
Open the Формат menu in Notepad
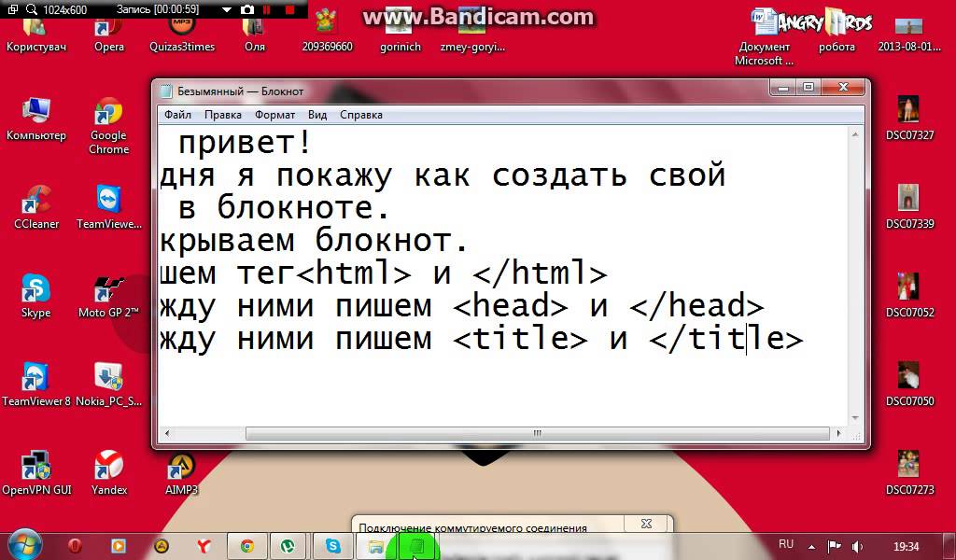tap(274, 115)
